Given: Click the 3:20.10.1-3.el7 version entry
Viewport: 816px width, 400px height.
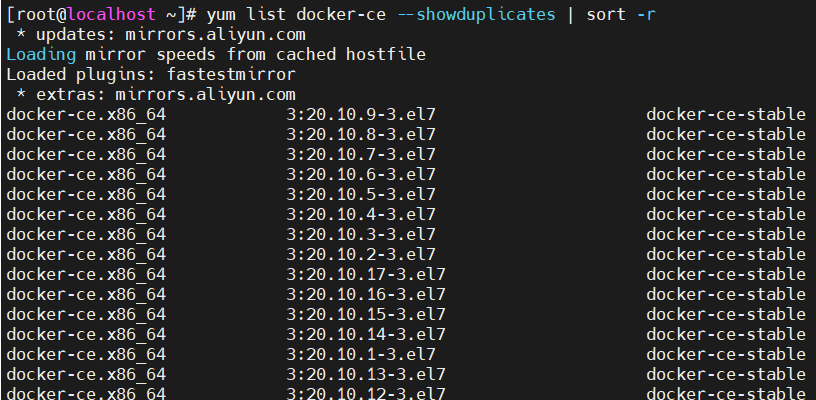Looking at the screenshot, I should coord(361,355).
